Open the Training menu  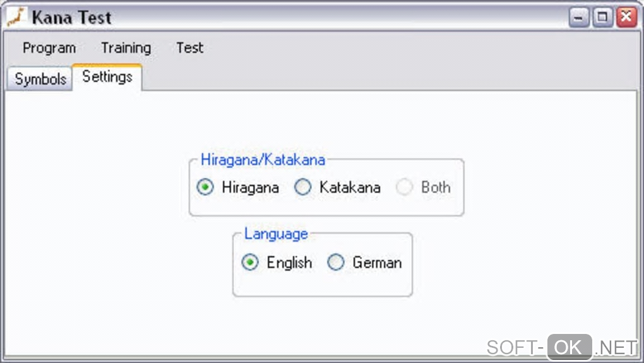click(x=126, y=48)
